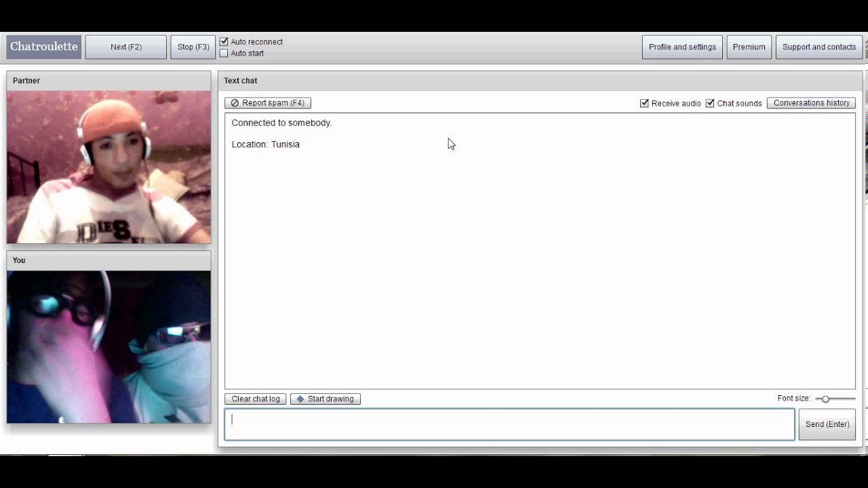Screen dimensions: 868x488
Task: Report spam with the F4 button
Action: pyautogui.click(x=268, y=103)
